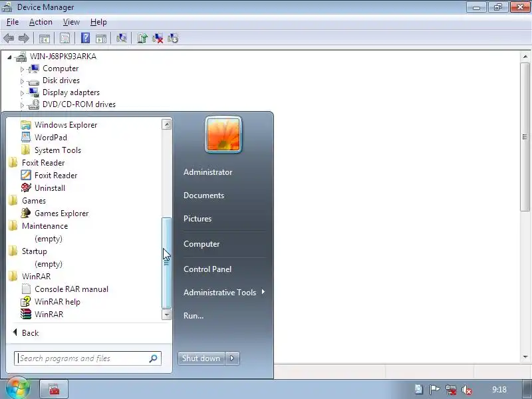Click the programs list scrollbar thumb
Image resolution: width=532 pixels, height=399 pixels.
click(167, 263)
